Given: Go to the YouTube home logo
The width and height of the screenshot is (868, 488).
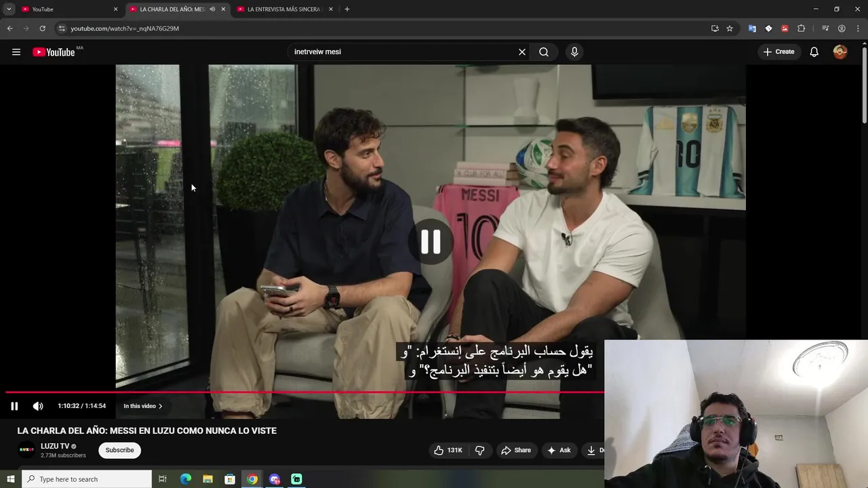Looking at the screenshot, I should coord(54,52).
